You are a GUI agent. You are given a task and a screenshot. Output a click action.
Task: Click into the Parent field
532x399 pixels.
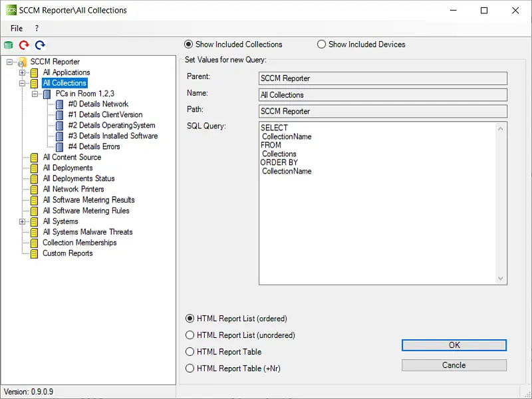click(x=383, y=78)
